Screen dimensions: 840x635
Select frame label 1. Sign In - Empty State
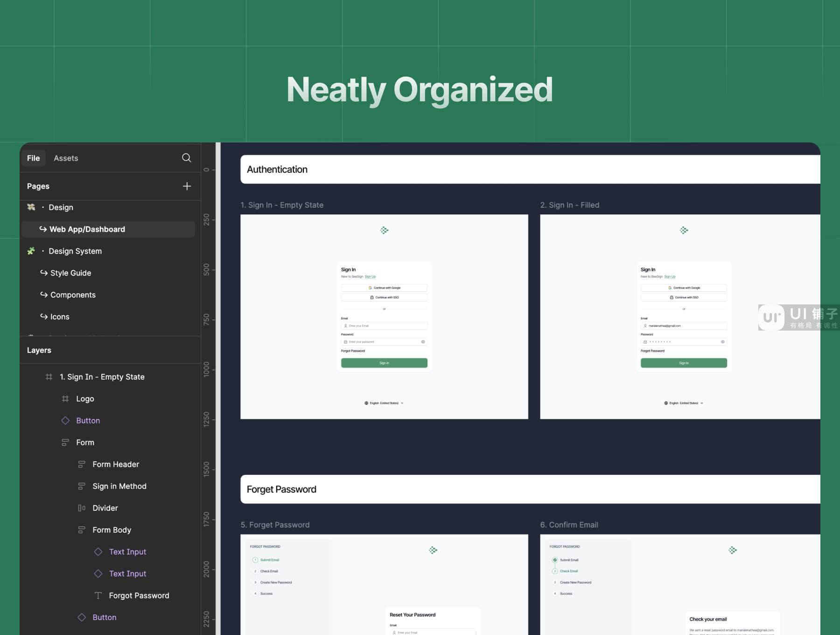[x=282, y=205]
